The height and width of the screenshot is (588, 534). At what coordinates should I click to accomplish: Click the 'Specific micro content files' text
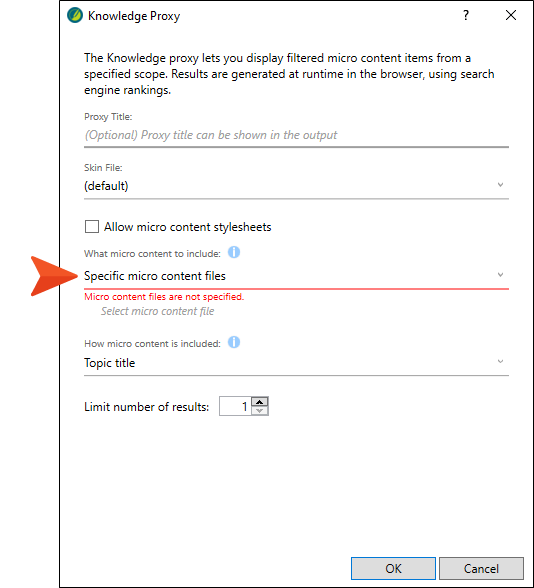click(155, 276)
